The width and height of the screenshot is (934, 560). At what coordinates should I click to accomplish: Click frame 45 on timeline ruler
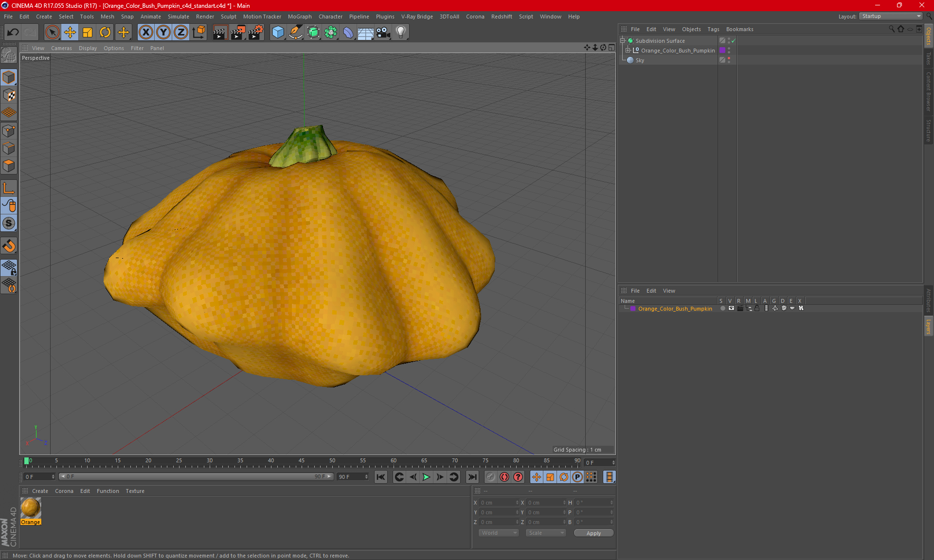302,461
